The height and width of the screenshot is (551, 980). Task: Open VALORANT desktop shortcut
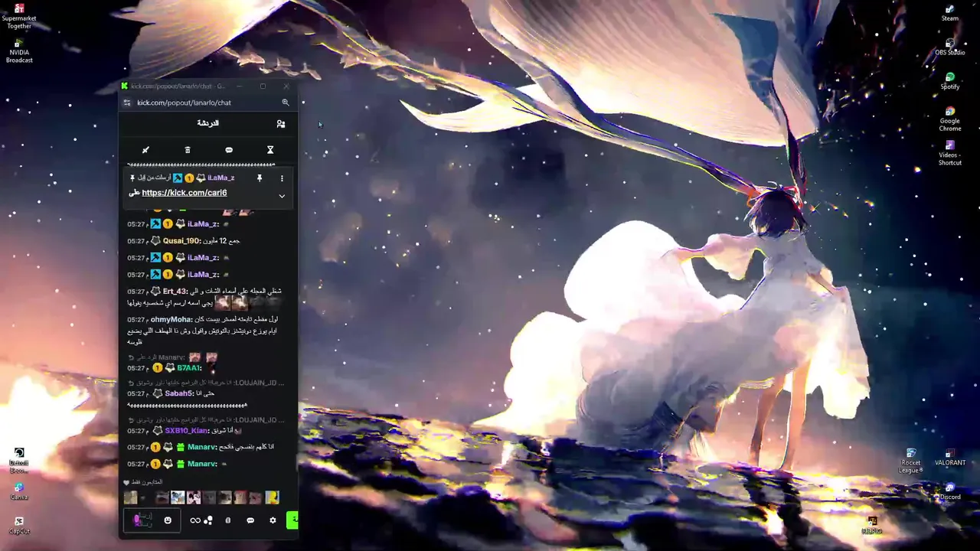pyautogui.click(x=950, y=457)
